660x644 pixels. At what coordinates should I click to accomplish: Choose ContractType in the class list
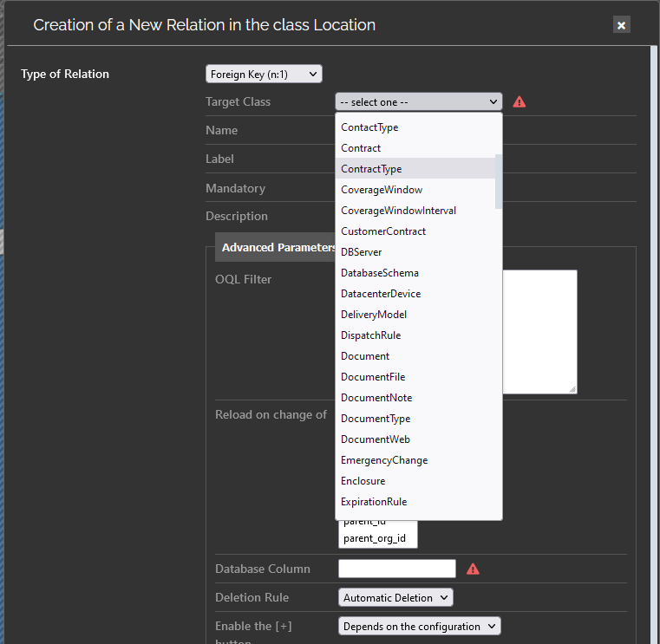[x=371, y=169]
